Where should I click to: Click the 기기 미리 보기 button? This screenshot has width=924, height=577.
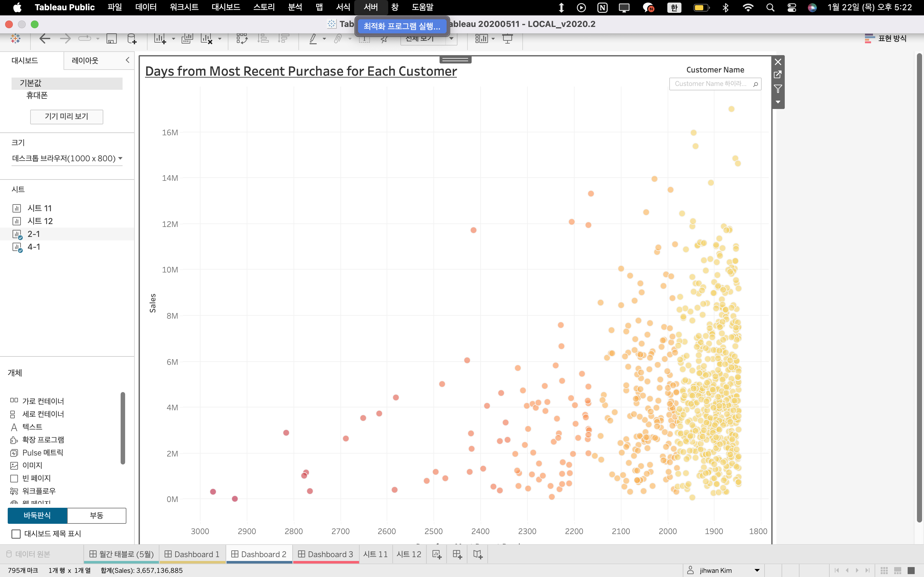click(x=66, y=117)
